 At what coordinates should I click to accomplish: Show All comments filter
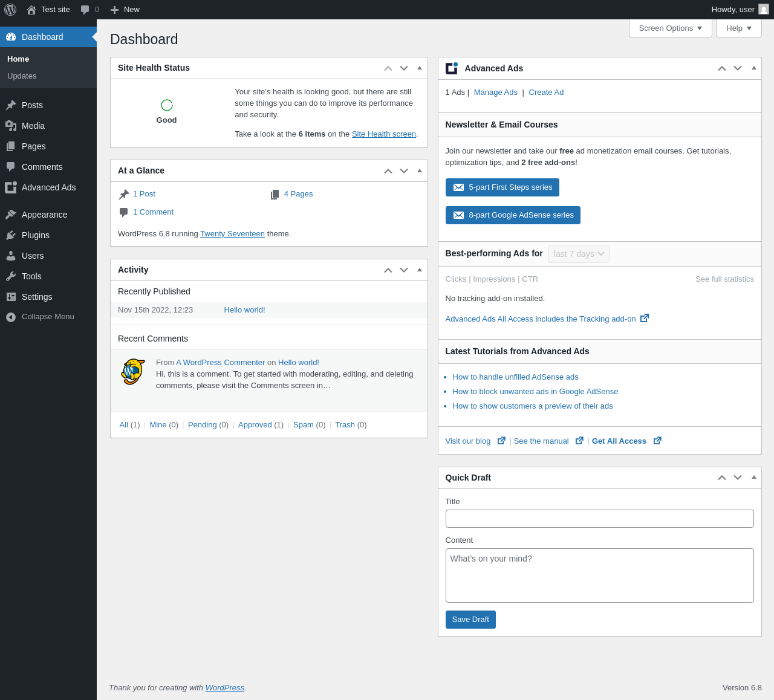click(x=123, y=425)
